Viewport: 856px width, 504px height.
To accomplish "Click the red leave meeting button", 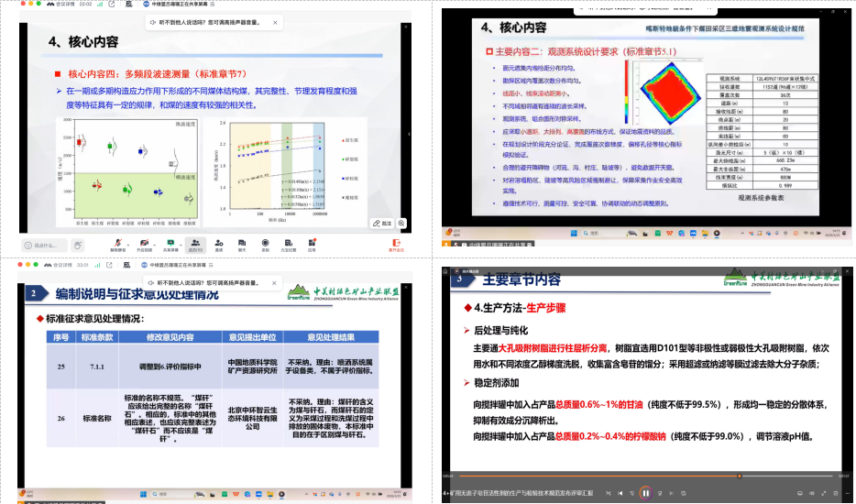I will (x=396, y=245).
